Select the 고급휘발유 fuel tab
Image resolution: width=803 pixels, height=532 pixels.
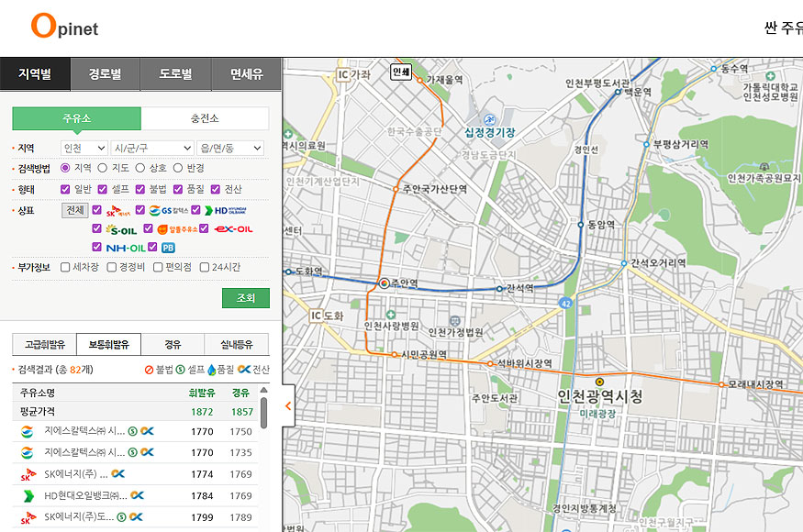click(44, 345)
